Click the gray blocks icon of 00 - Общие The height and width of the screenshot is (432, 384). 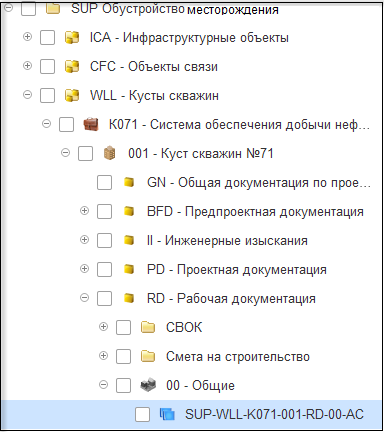[148, 385]
